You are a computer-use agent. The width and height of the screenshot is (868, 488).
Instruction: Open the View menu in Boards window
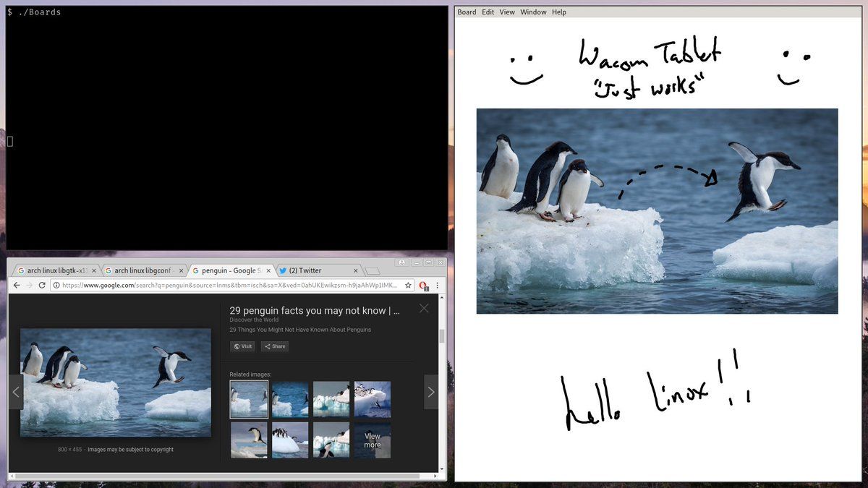point(507,12)
